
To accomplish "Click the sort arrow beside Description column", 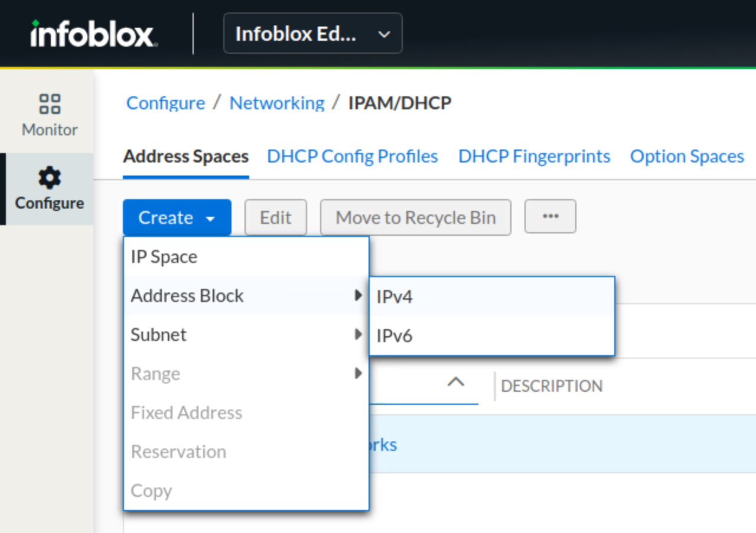I will (455, 382).
